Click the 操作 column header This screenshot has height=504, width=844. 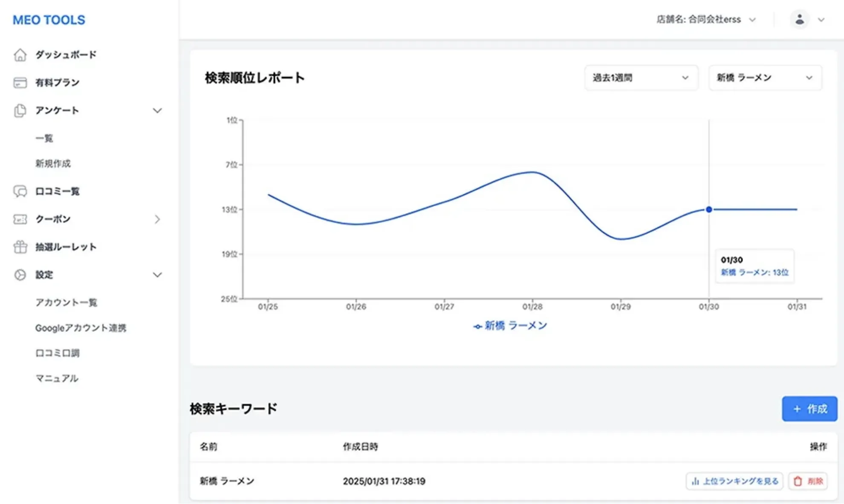pos(818,447)
